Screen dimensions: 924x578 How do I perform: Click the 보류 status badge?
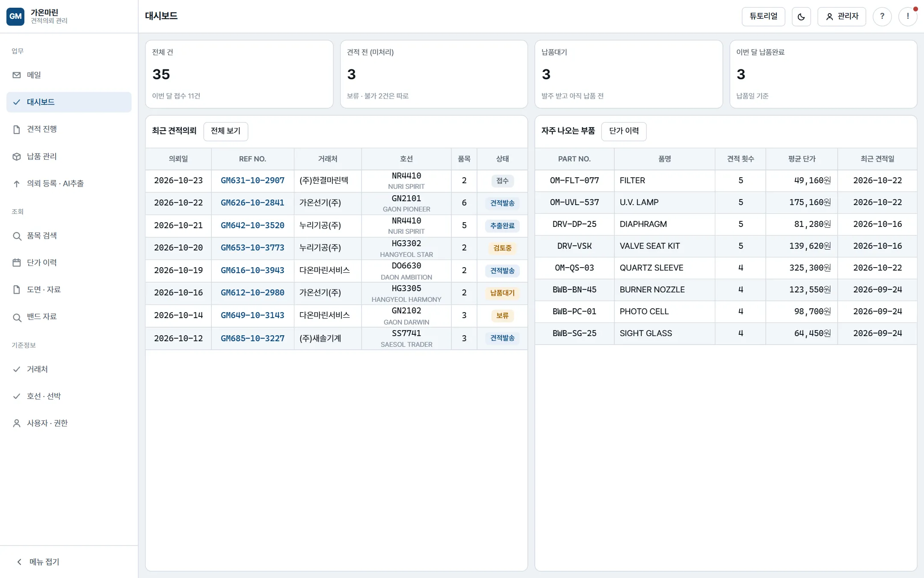(x=502, y=316)
